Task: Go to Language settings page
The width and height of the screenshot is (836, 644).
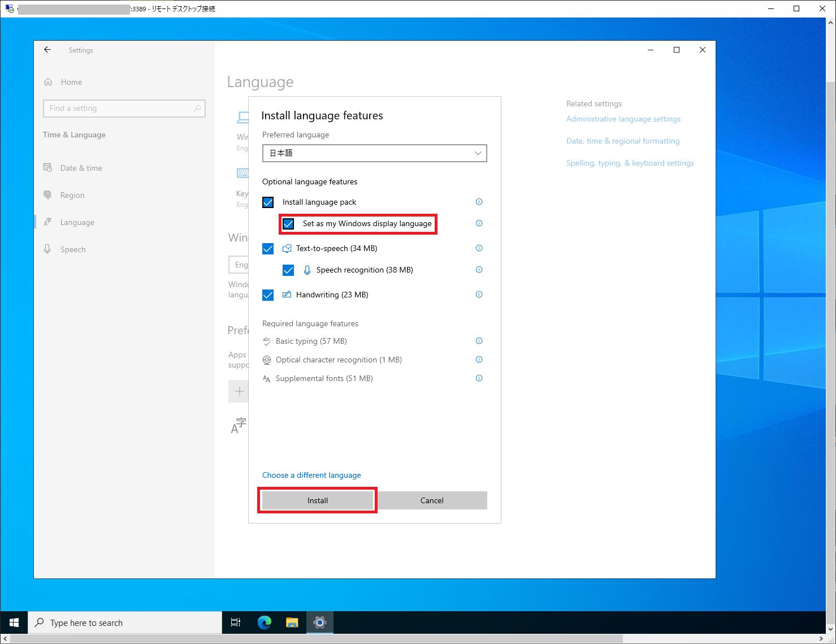Action: pyautogui.click(x=77, y=222)
